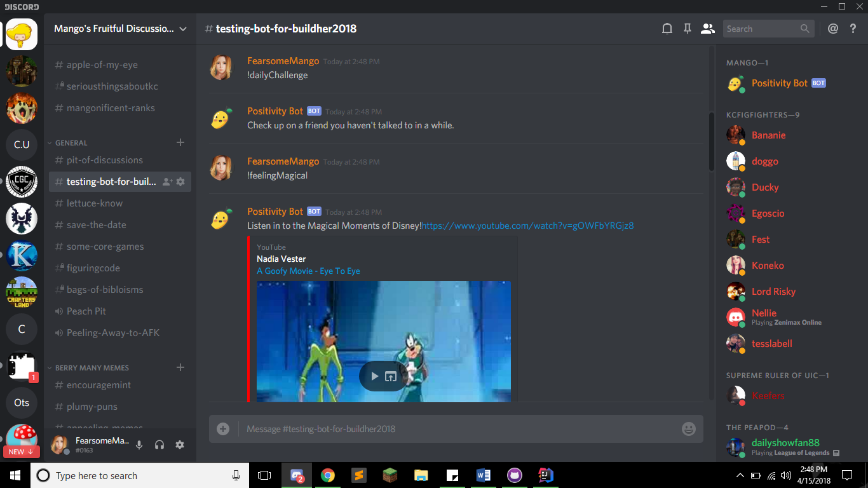
Task: Select Crafters Land server icon
Action: click(22, 292)
